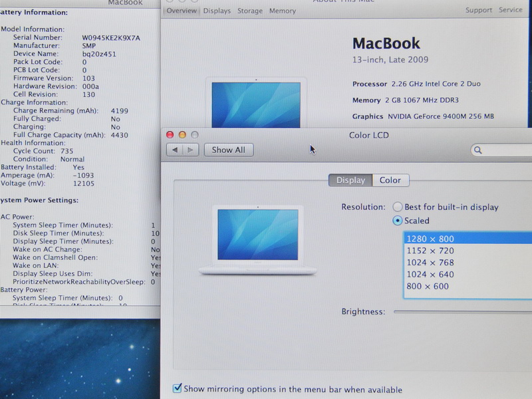Click the Wake on Clamshell Open row

(86, 257)
